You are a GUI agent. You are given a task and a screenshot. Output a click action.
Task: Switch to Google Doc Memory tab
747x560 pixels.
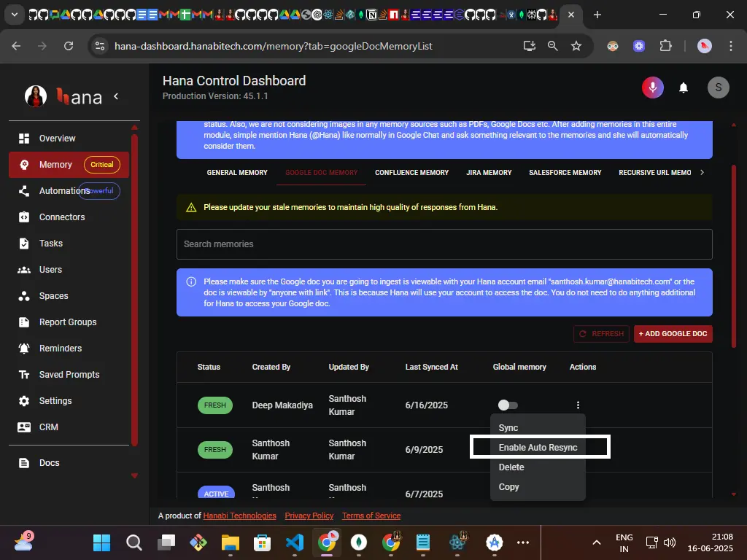(321, 172)
